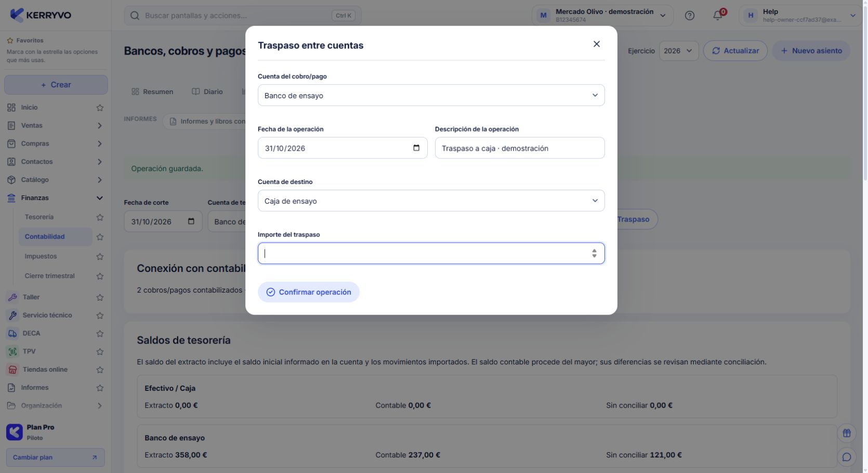This screenshot has height=473, width=868.
Task: Star the Informes sidebar item
Action: tap(100, 388)
